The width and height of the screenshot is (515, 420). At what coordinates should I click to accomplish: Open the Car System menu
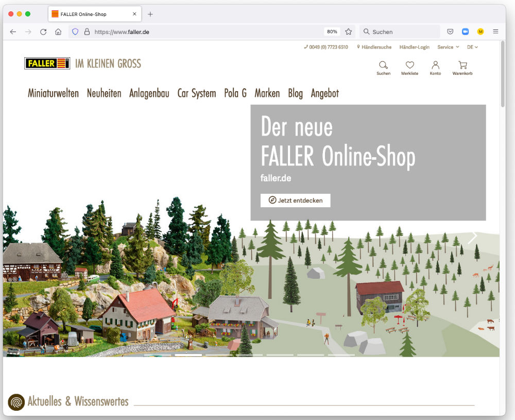pos(197,93)
